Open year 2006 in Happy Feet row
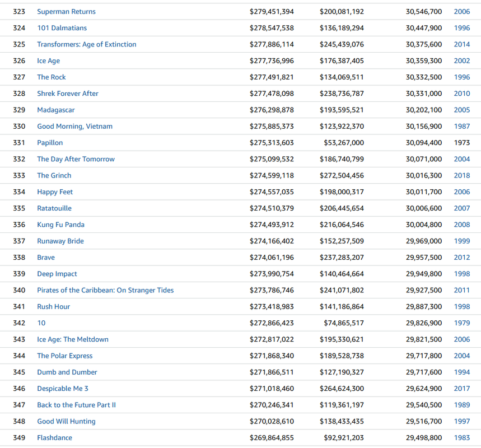 (461, 192)
